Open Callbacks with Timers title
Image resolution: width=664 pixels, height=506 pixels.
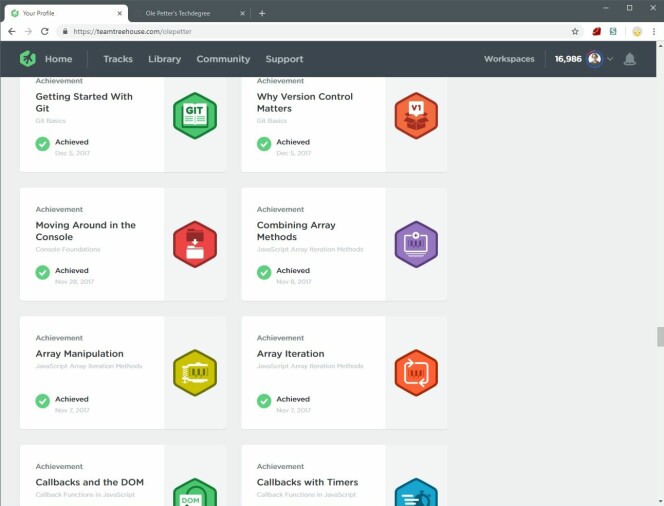coord(307,482)
